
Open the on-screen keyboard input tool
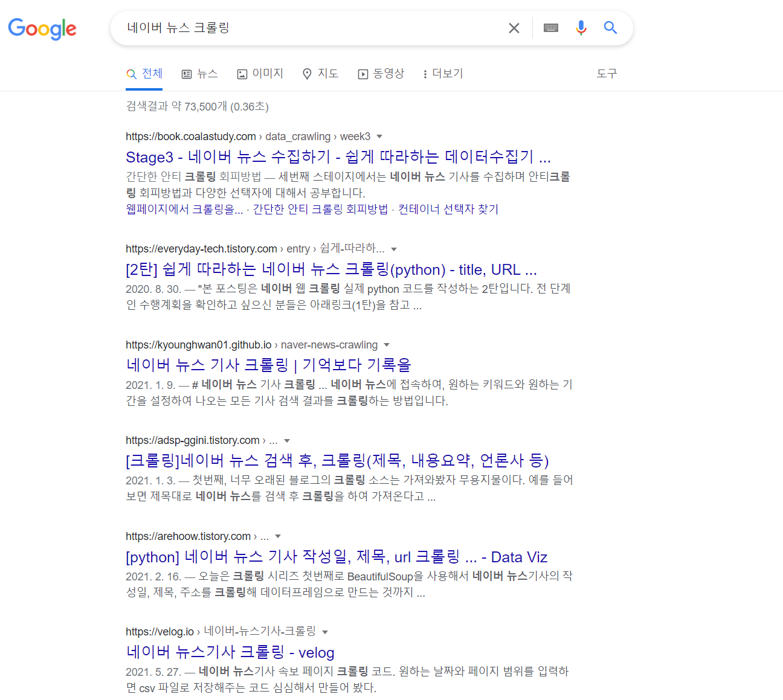[551, 28]
